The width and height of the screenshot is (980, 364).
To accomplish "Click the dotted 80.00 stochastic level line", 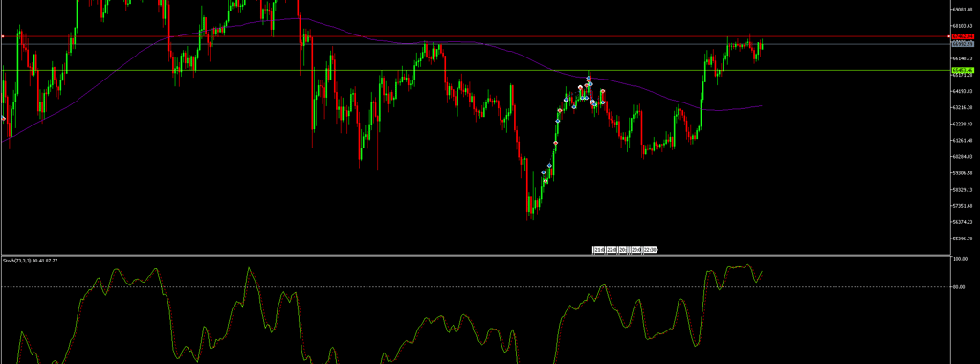I will (475, 287).
